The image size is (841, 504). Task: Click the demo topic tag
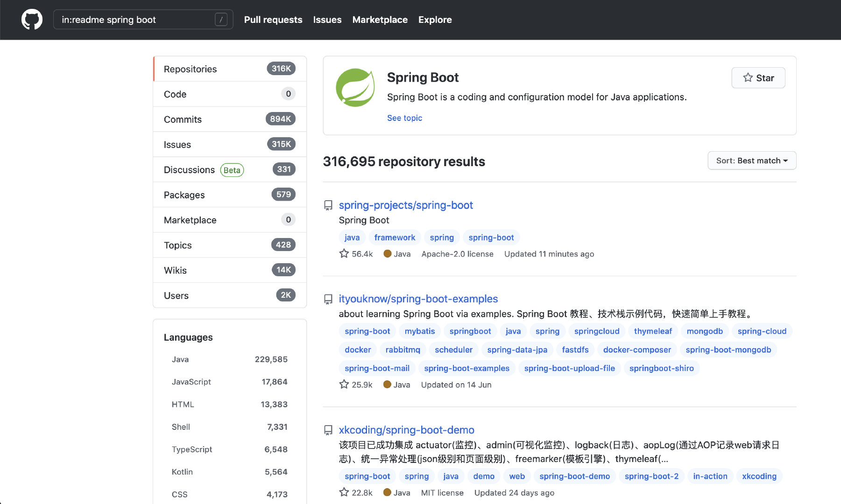point(484,476)
